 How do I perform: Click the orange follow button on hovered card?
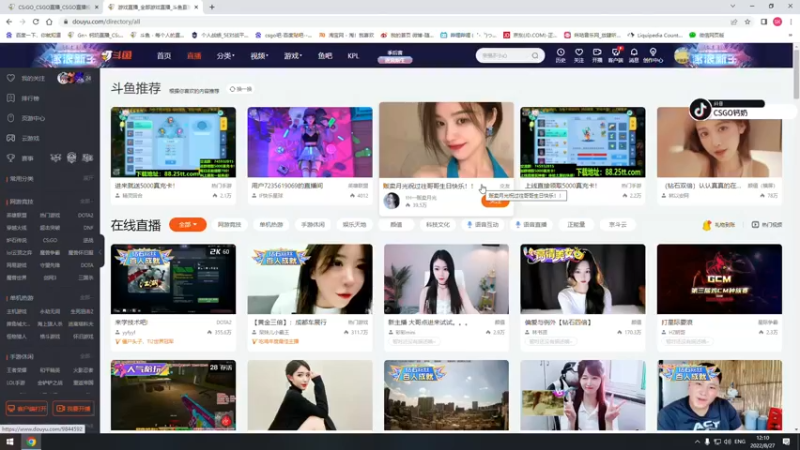[x=495, y=202]
